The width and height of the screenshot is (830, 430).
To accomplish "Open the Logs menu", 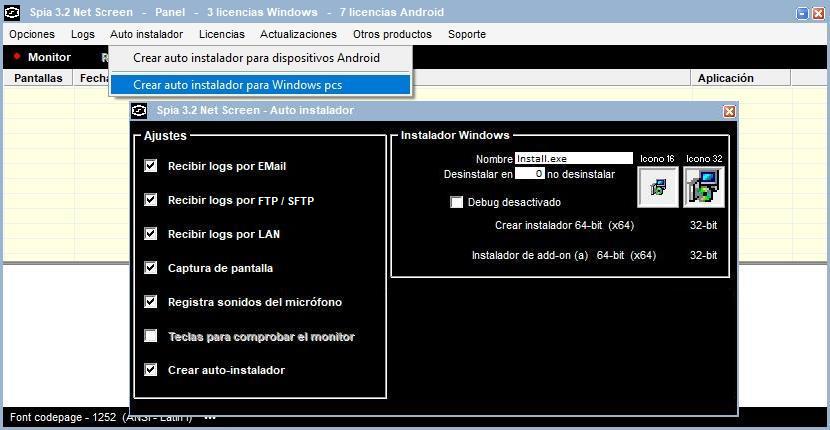I will pos(83,34).
